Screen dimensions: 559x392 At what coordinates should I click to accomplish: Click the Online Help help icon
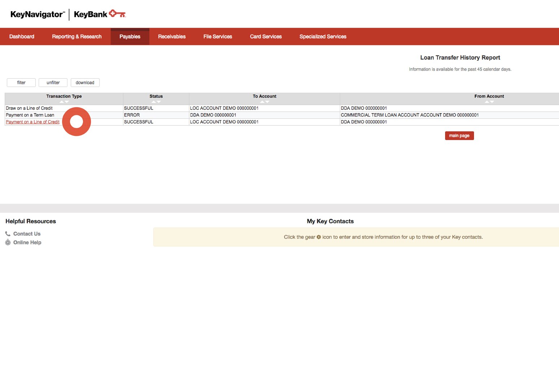8,242
